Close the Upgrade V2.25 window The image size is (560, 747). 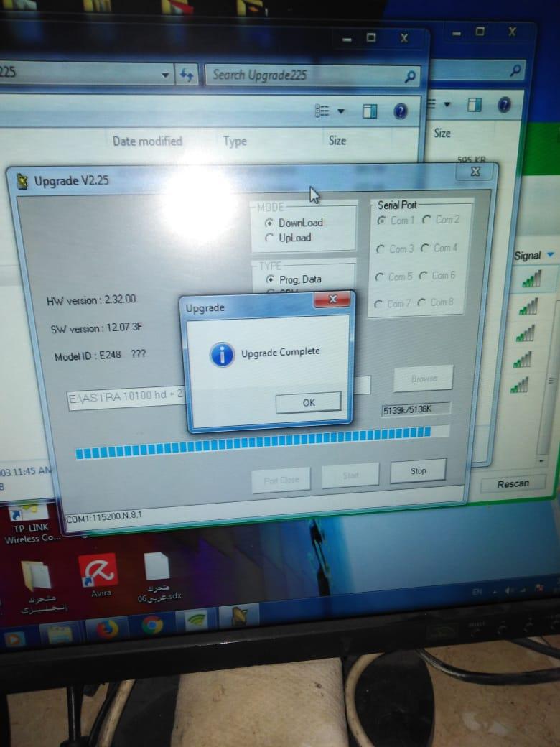coord(475,172)
